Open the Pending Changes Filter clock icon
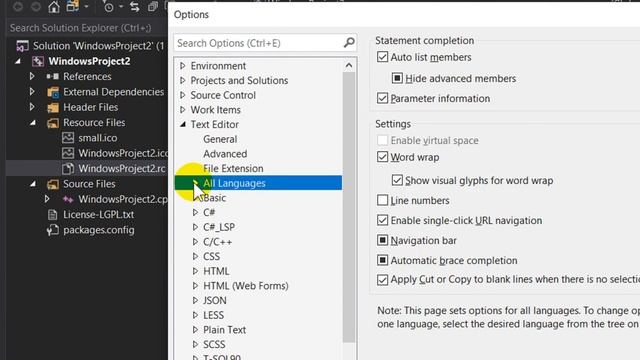This screenshot has width=640, height=360. click(109, 7)
